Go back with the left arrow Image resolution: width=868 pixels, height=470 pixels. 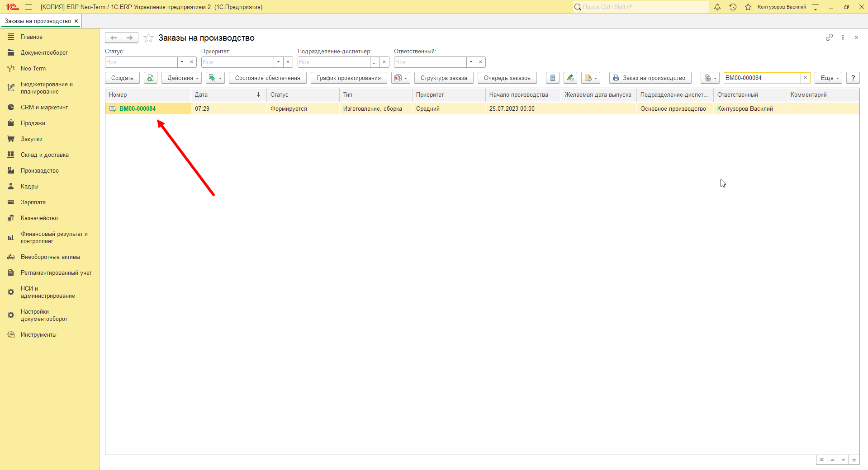tap(114, 38)
